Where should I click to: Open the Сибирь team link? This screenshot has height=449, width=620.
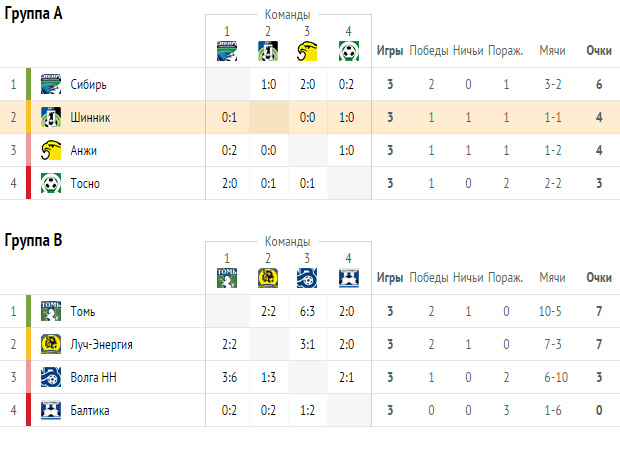tap(89, 84)
